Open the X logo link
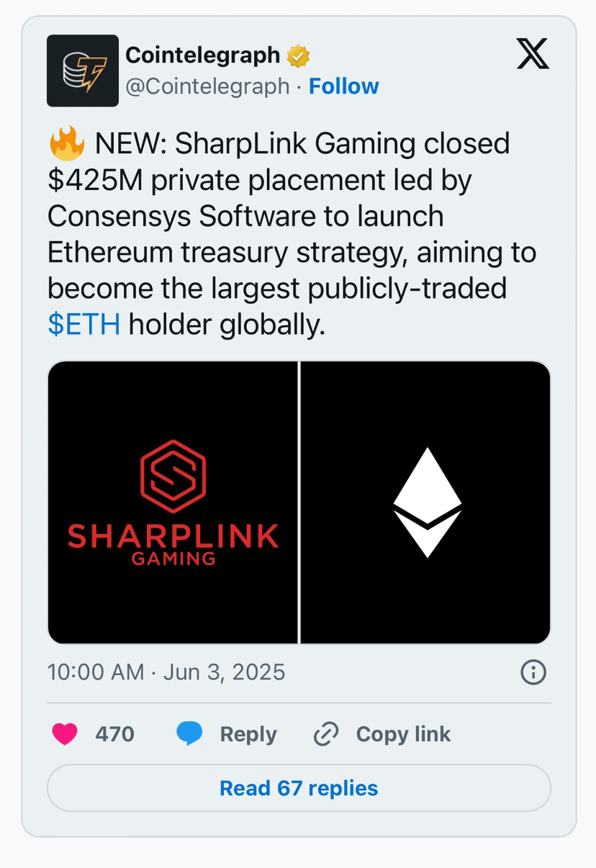 point(533,55)
